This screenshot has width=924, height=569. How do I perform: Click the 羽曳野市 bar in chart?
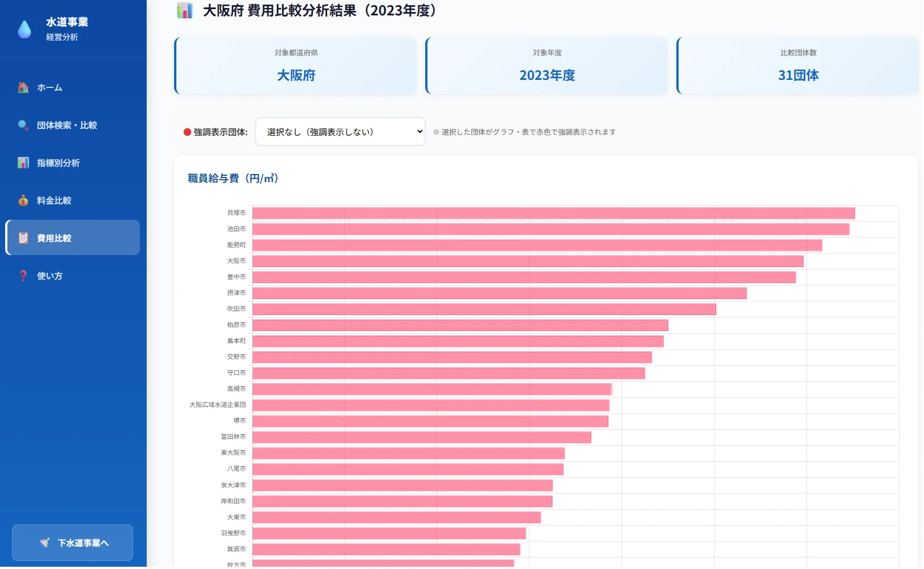click(389, 533)
